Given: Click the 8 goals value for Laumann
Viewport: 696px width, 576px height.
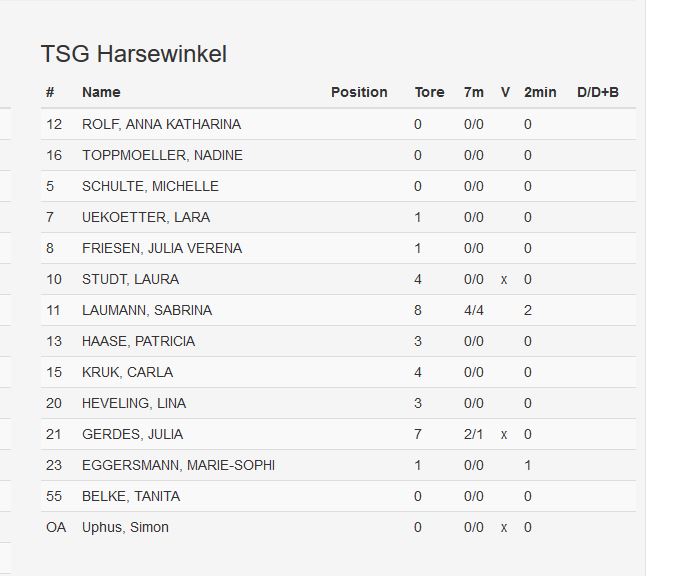Looking at the screenshot, I should 418,310.
